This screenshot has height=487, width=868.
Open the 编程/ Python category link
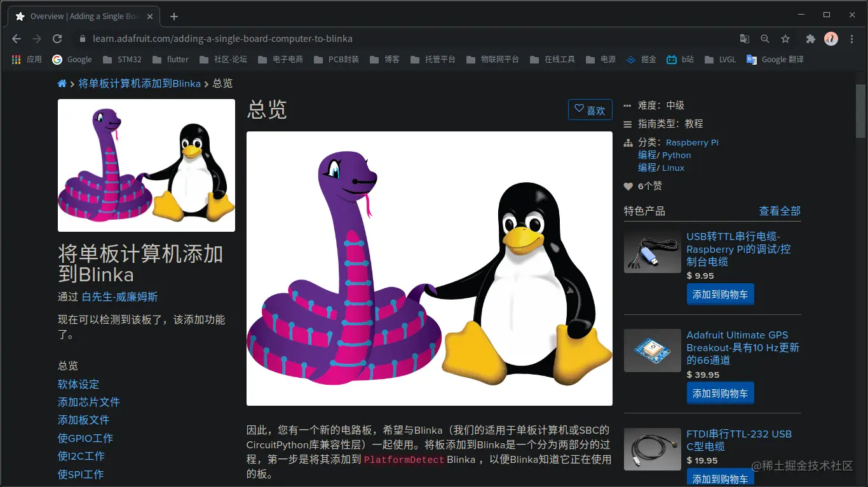tap(665, 155)
